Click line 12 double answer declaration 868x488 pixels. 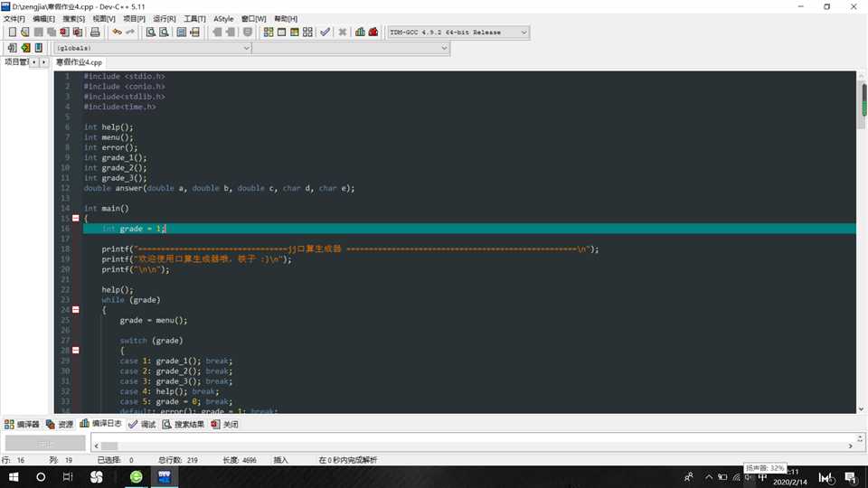click(x=219, y=188)
